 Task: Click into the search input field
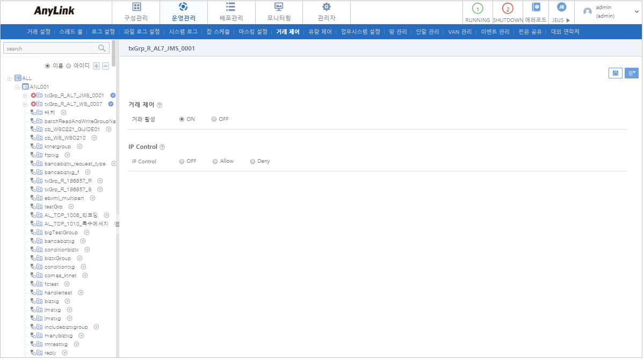coord(48,48)
